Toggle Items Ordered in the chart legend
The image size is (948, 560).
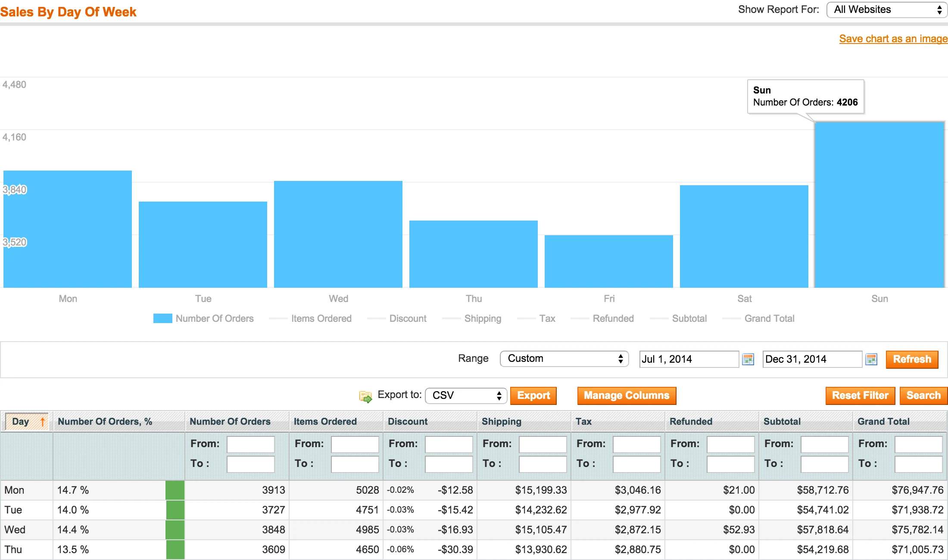coord(321,318)
